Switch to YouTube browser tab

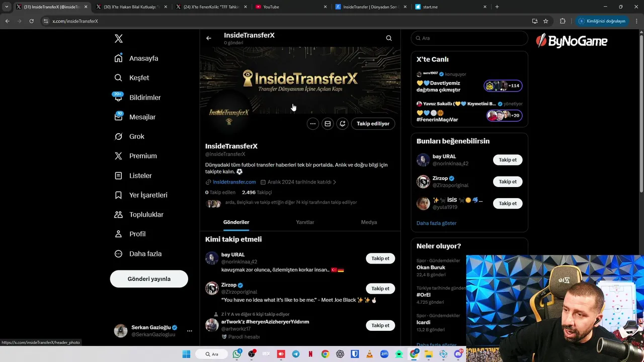[291, 7]
